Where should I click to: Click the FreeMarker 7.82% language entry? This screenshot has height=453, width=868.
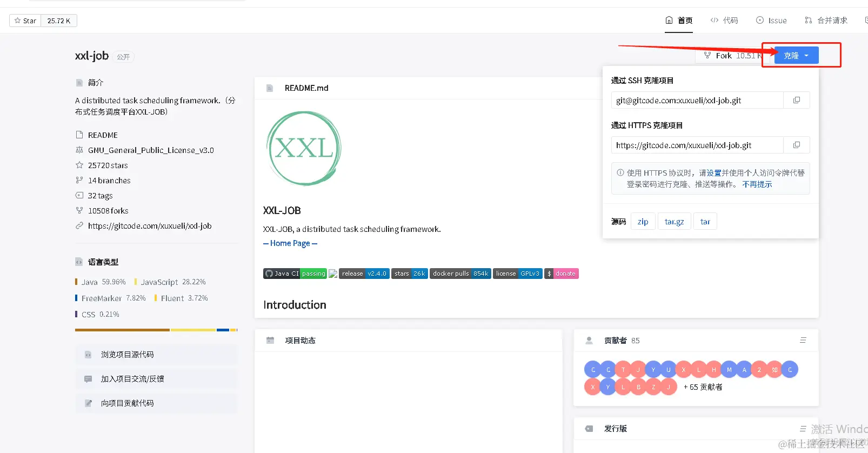111,298
